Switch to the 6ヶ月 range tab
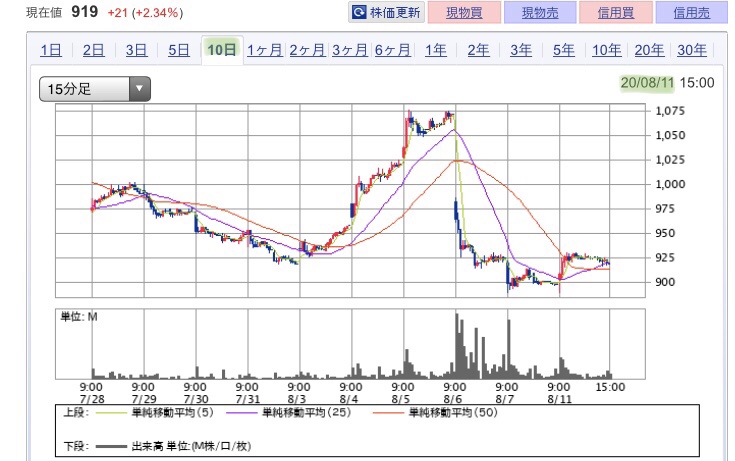Image resolution: width=735 pixels, height=461 pixels. click(x=393, y=50)
